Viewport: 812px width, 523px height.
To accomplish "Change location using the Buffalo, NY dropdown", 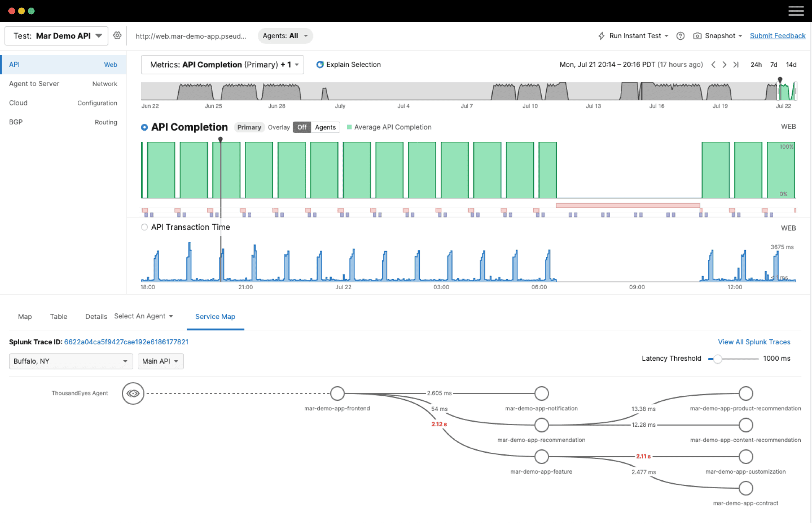I will (70, 361).
